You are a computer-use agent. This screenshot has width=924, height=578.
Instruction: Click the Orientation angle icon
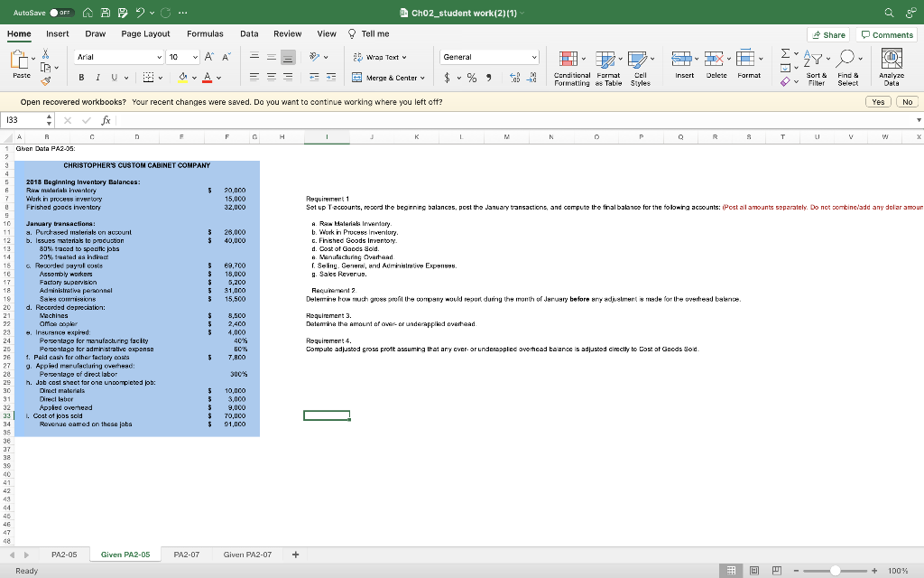pos(315,57)
